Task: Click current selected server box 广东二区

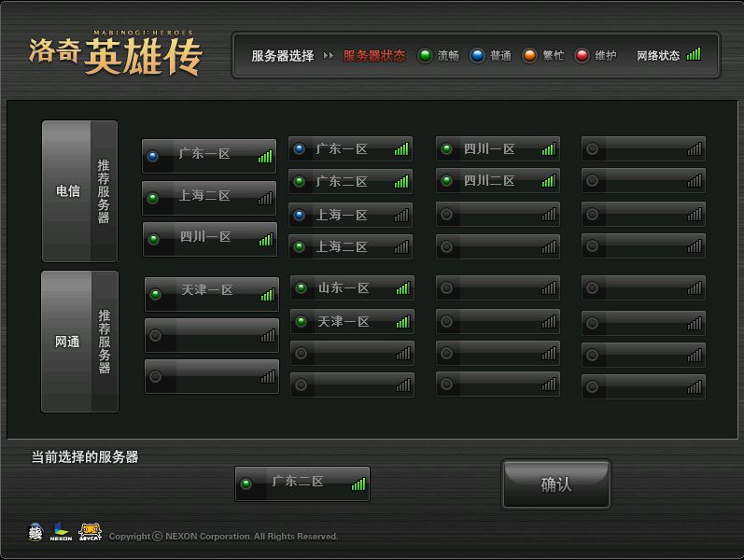Action: pyautogui.click(x=302, y=483)
